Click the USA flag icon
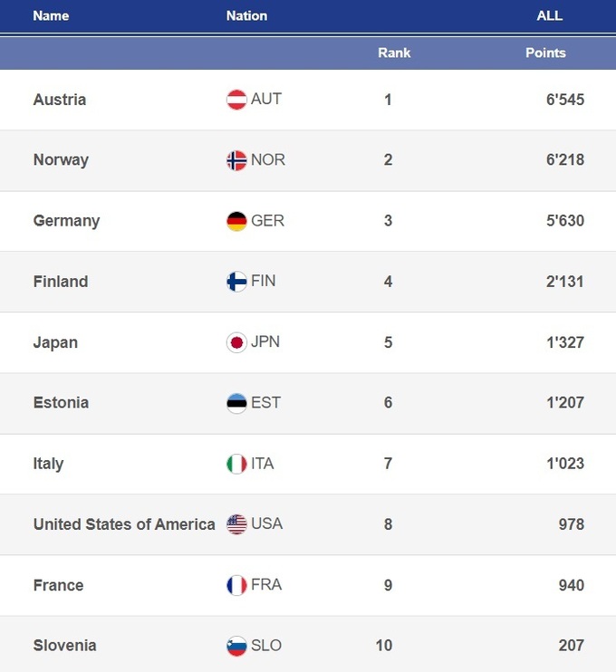Image resolution: width=616 pixels, height=672 pixels. point(236,524)
